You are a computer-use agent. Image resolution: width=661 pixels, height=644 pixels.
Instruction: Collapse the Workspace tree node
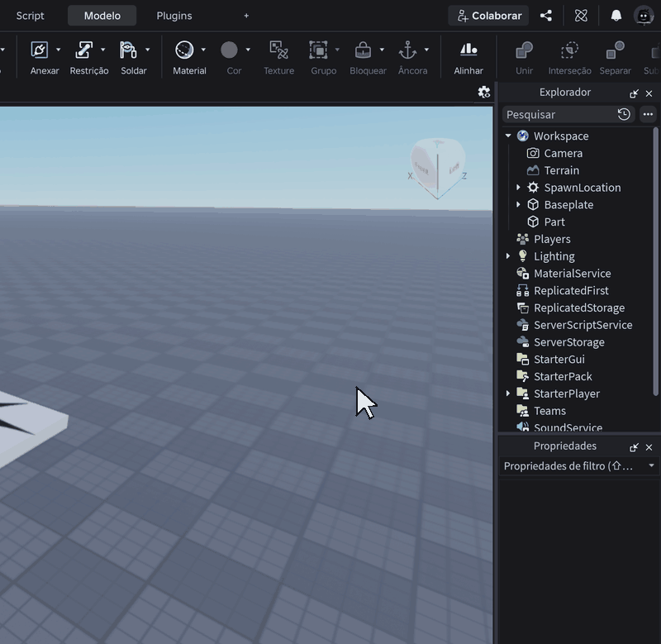click(x=508, y=136)
